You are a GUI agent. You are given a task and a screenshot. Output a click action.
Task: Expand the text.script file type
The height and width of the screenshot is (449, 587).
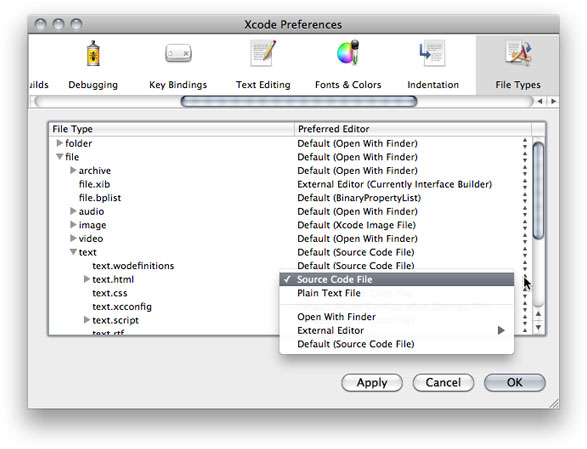pos(87,319)
